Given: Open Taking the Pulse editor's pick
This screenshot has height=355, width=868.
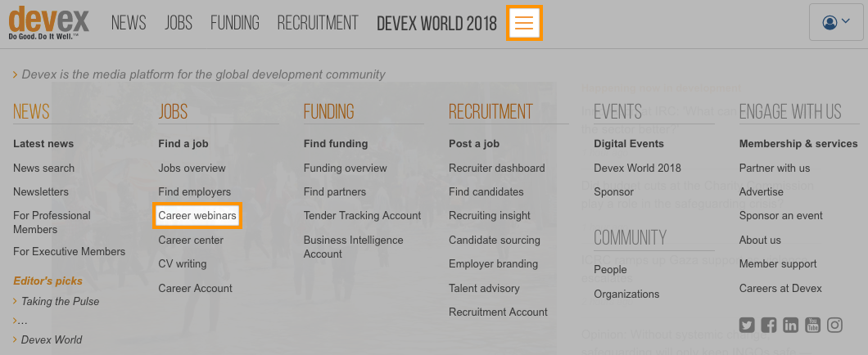Looking at the screenshot, I should pos(60,301).
